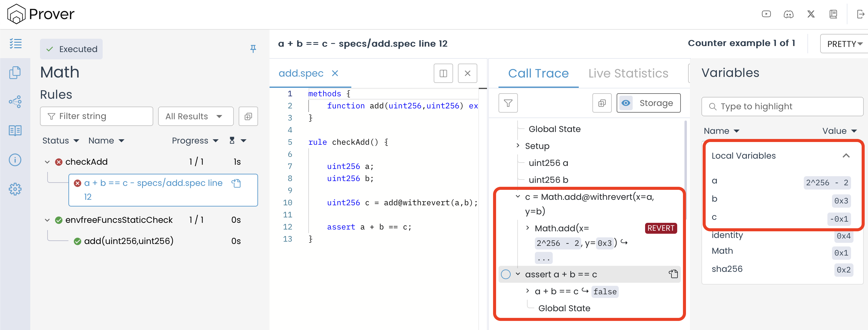This screenshot has width=868, height=330.
Task: Open the X (Twitter) icon in header
Action: (811, 14)
